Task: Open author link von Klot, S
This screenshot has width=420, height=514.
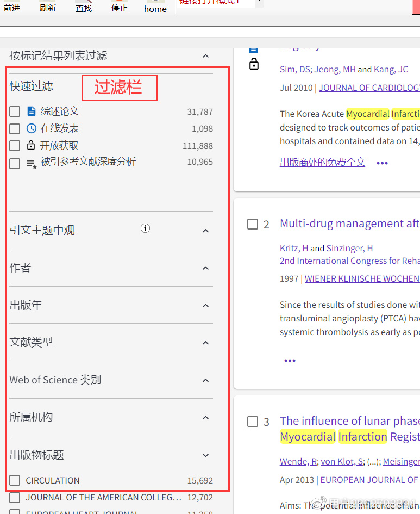Action: point(342,462)
